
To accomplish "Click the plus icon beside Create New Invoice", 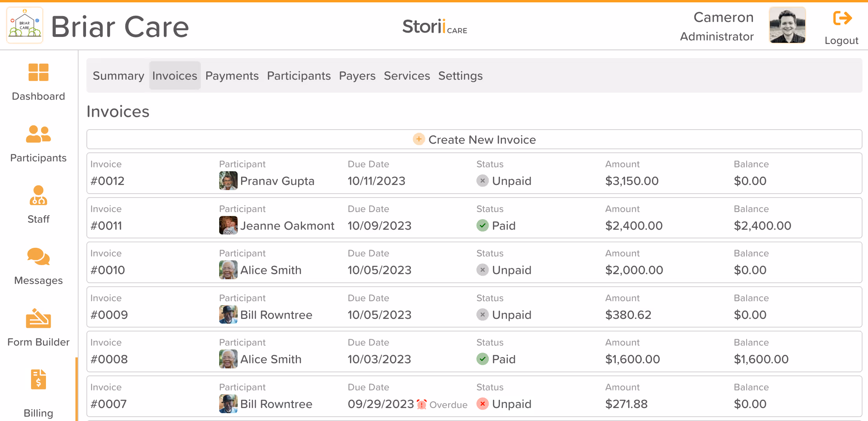I will click(x=419, y=139).
